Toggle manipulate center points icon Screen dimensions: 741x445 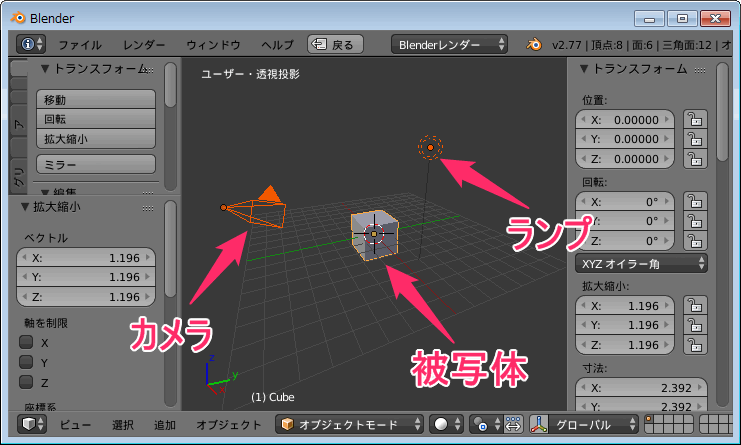pos(513,424)
